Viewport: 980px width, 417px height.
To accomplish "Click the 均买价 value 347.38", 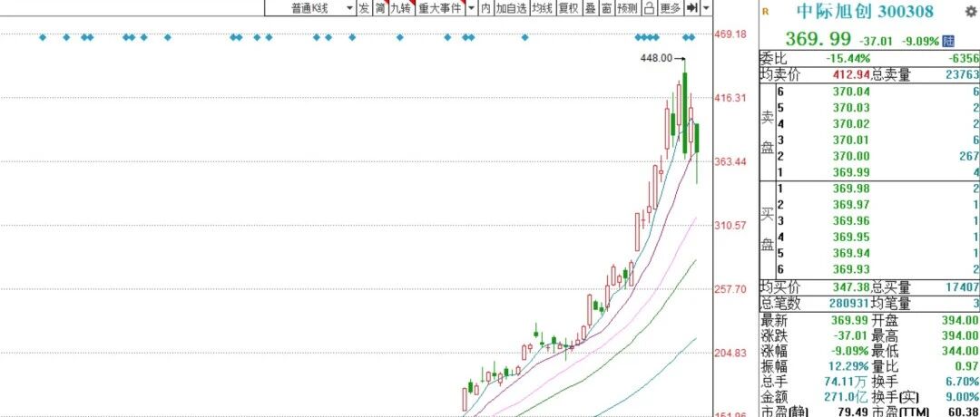I will [x=851, y=287].
